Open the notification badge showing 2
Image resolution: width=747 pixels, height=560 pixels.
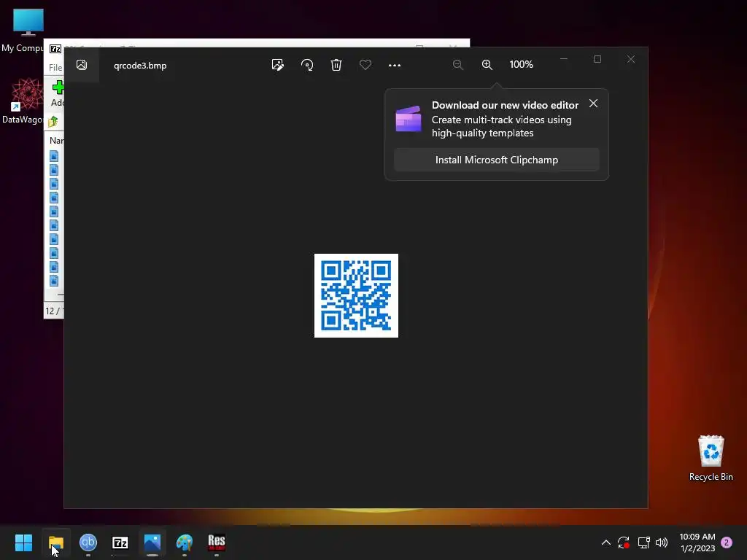click(x=727, y=542)
